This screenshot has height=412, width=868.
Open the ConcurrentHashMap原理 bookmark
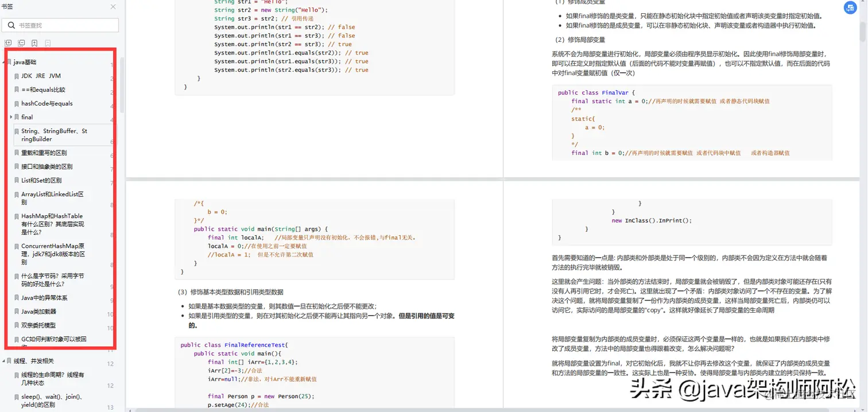tap(53, 254)
